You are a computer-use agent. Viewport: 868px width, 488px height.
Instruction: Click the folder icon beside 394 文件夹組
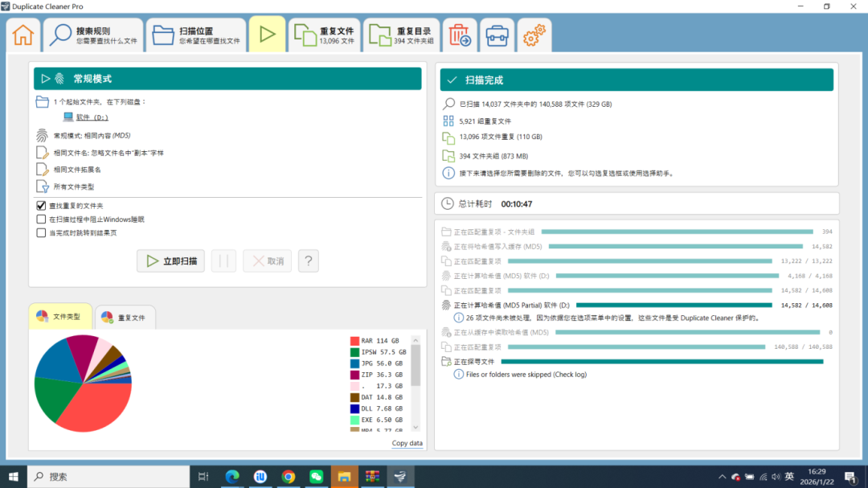point(448,156)
